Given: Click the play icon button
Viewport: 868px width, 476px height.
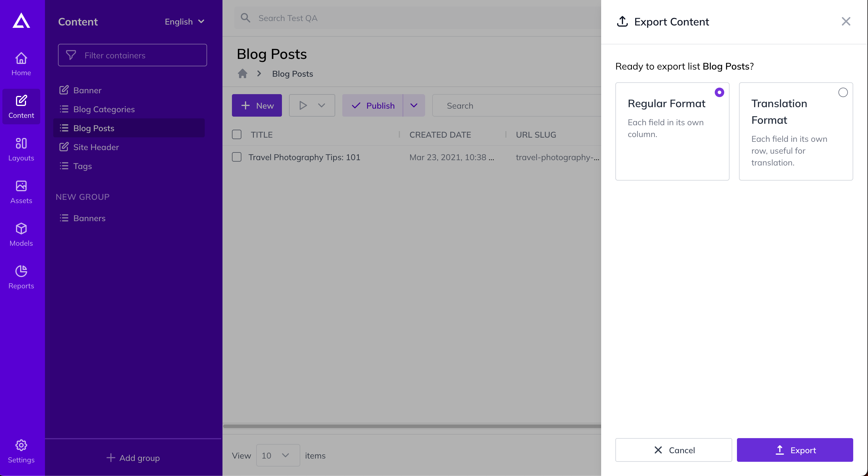Looking at the screenshot, I should [303, 105].
